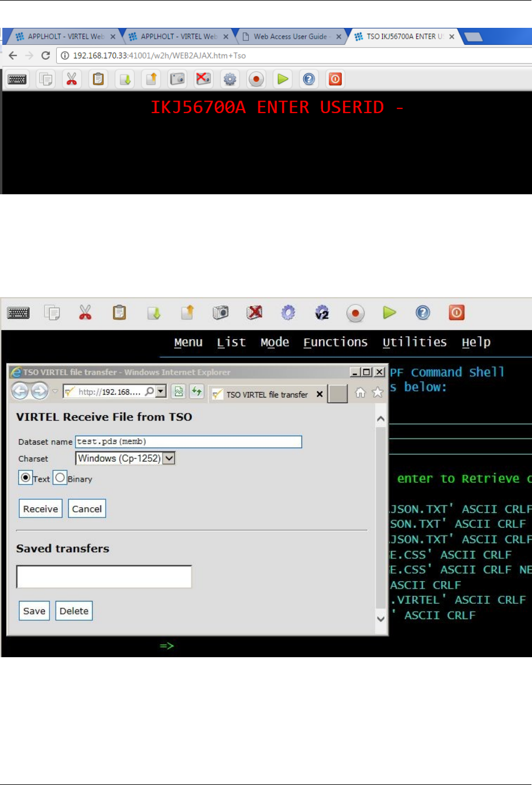Click screen capture icon in upper toolbar
This screenshot has height=785, width=532.
(177, 80)
